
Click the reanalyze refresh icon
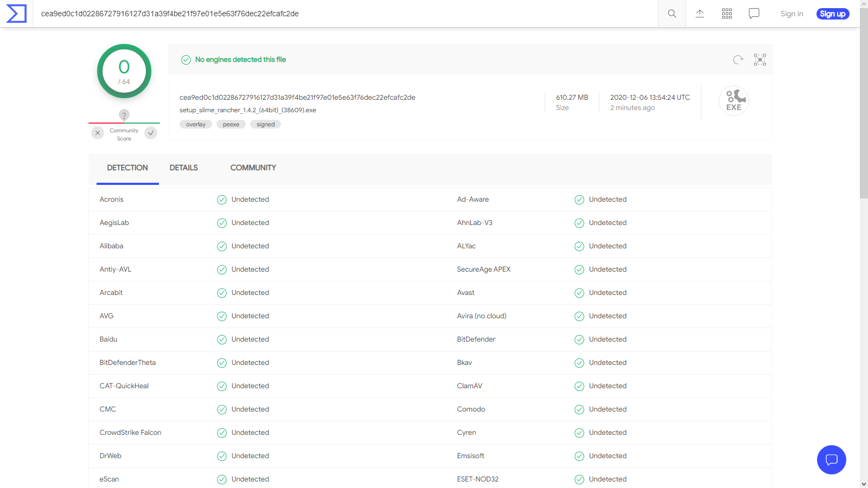[x=738, y=60]
